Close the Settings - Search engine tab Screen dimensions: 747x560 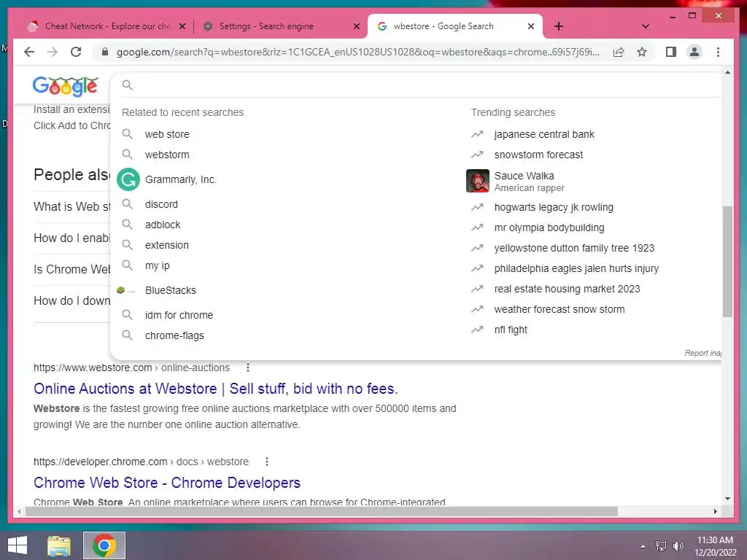click(356, 26)
